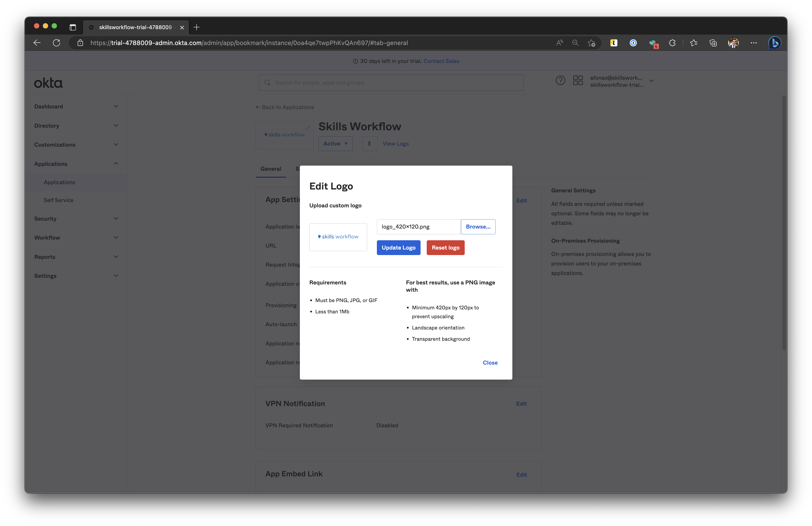
Task: Click the Okta logo
Action: (49, 83)
